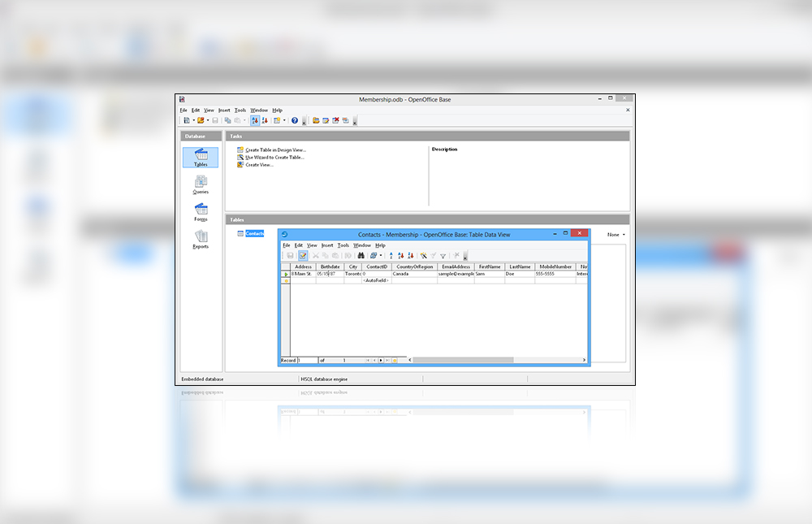Open the Reports section in Database pane
Screen dimensions: 812x524
coord(201,240)
